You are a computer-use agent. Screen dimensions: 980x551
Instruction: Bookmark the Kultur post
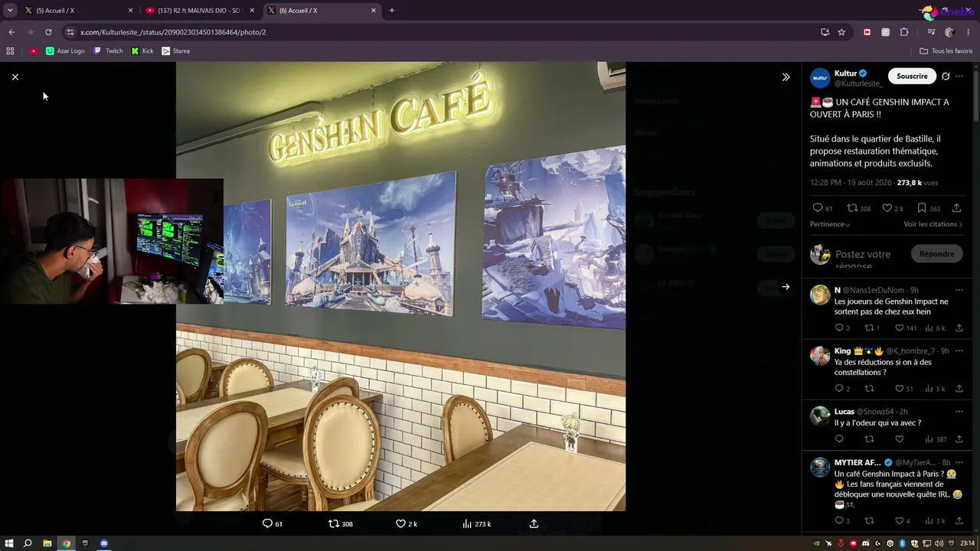[922, 208]
